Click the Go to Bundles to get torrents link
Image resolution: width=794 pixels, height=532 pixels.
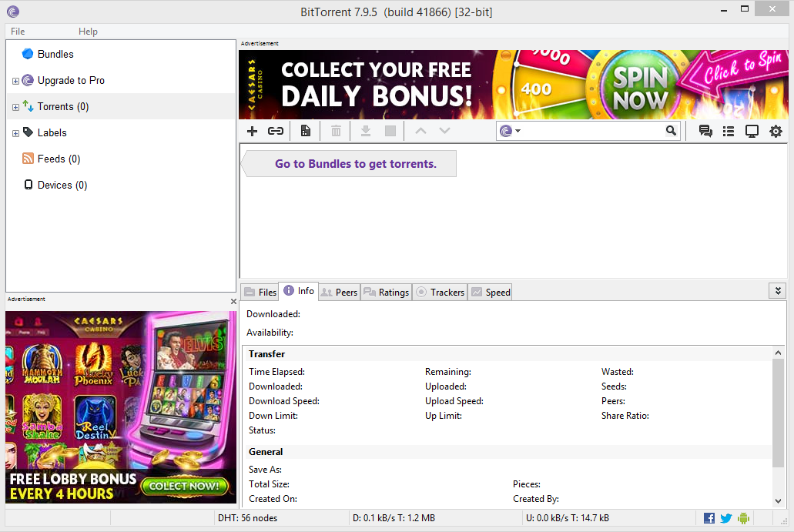pyautogui.click(x=356, y=164)
